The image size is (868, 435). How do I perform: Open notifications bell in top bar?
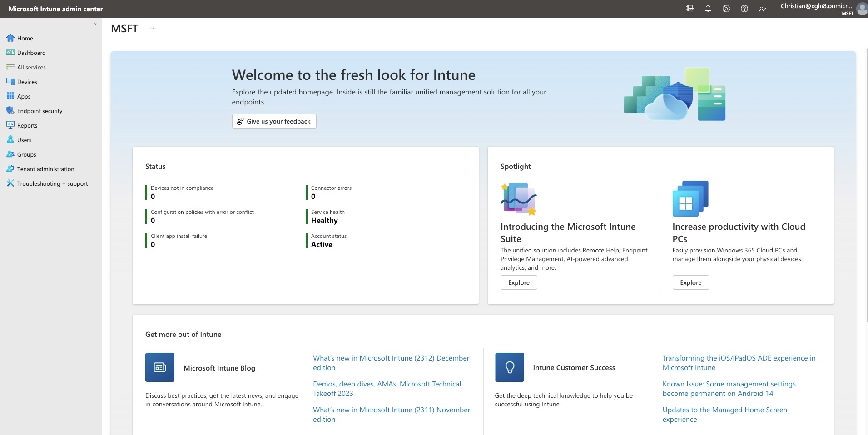click(708, 9)
